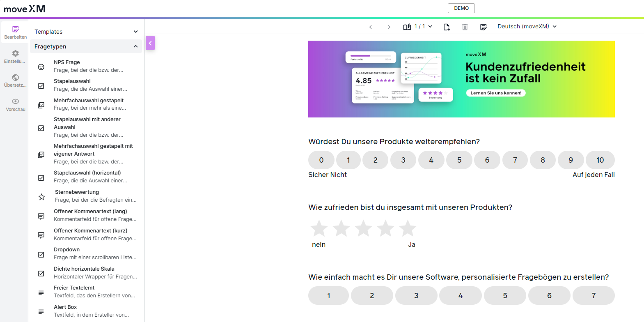Select NPS rating 0

click(321, 160)
